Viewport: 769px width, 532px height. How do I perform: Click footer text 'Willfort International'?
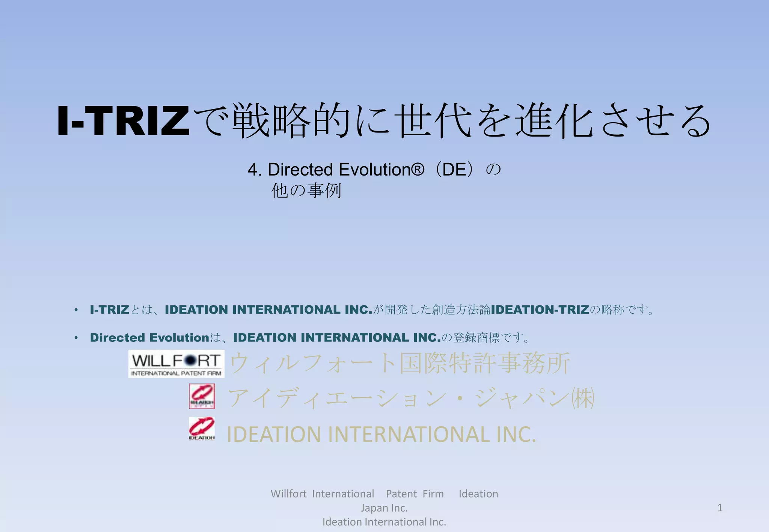(322, 494)
